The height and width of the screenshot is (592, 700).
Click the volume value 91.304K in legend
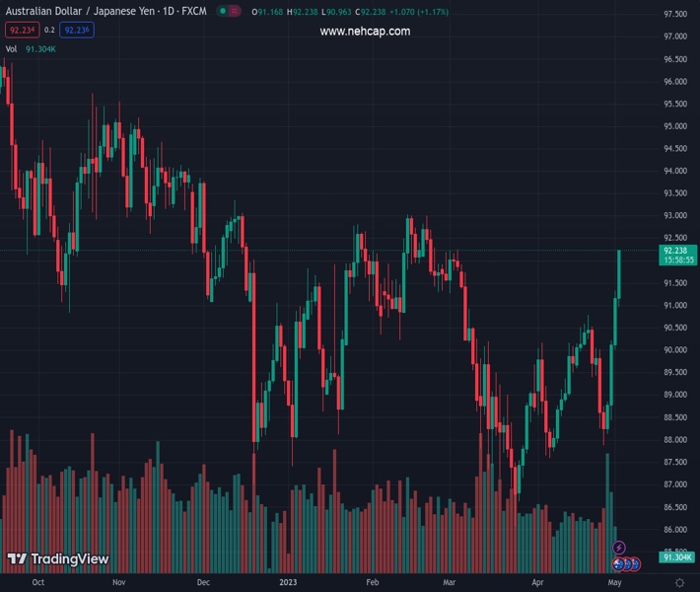pos(40,48)
